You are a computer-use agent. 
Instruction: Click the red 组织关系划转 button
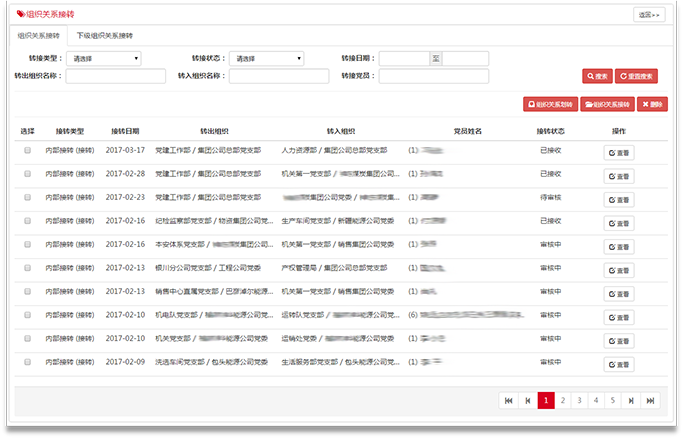tap(551, 104)
